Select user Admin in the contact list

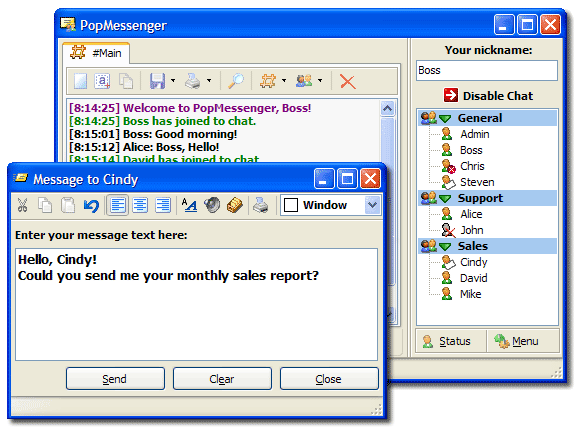474,134
